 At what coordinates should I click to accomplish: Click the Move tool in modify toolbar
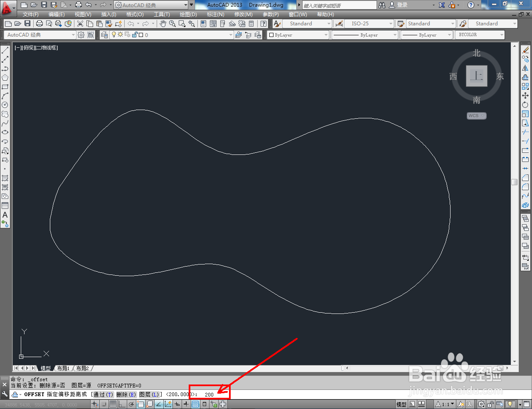point(525,96)
